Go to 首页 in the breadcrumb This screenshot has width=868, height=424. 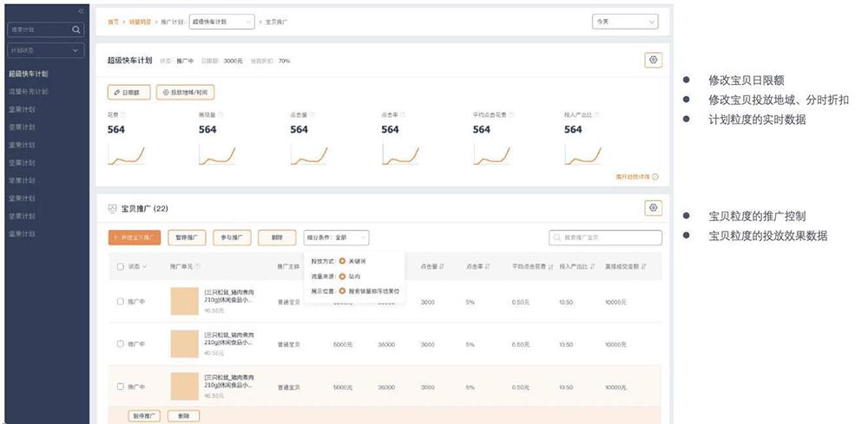113,22
